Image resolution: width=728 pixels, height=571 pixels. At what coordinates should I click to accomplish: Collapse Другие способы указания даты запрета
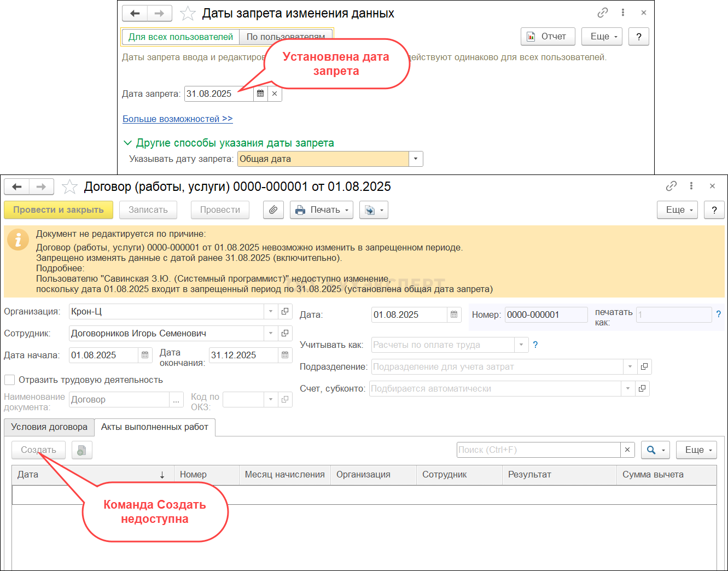[128, 143]
